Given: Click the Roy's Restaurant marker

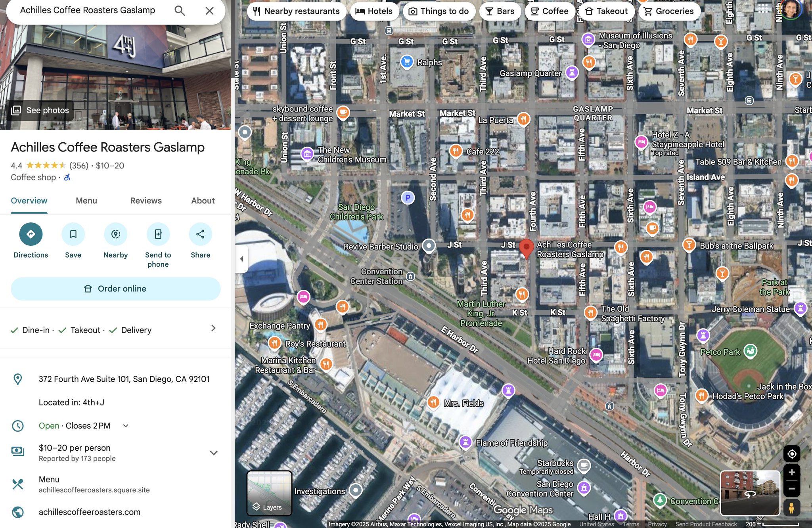Looking at the screenshot, I should point(274,343).
